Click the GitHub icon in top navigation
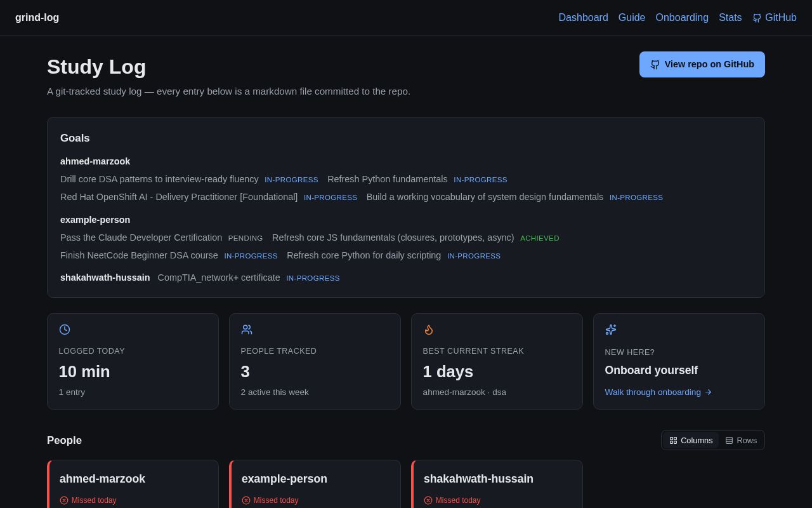 [x=757, y=18]
